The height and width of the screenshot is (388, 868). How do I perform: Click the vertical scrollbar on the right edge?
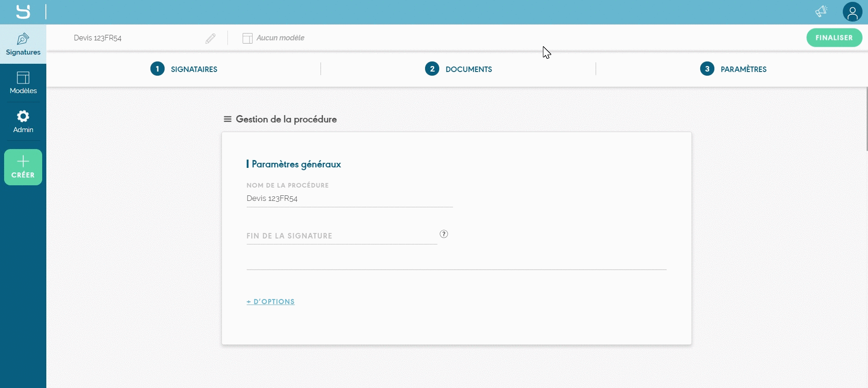(866, 119)
